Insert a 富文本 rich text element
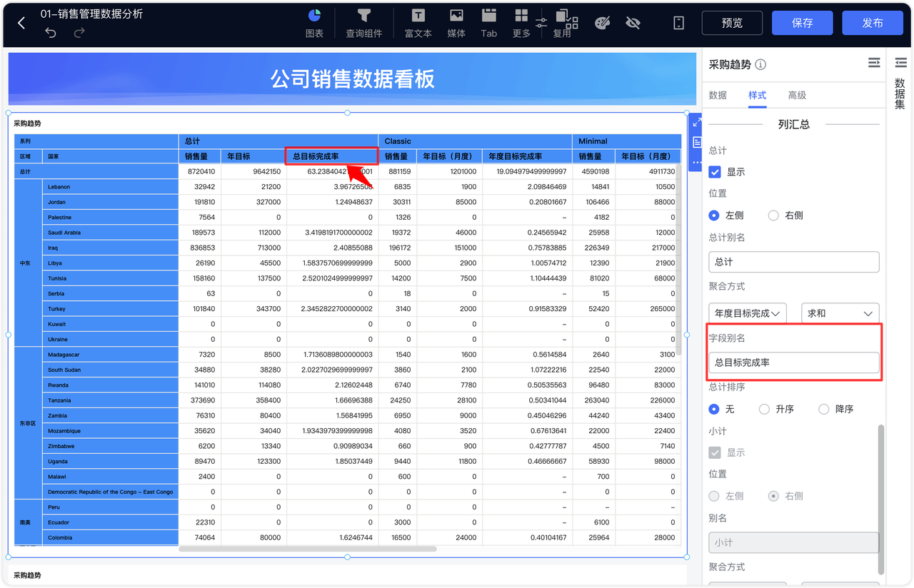Image resolution: width=914 pixels, height=588 pixels. [418, 22]
